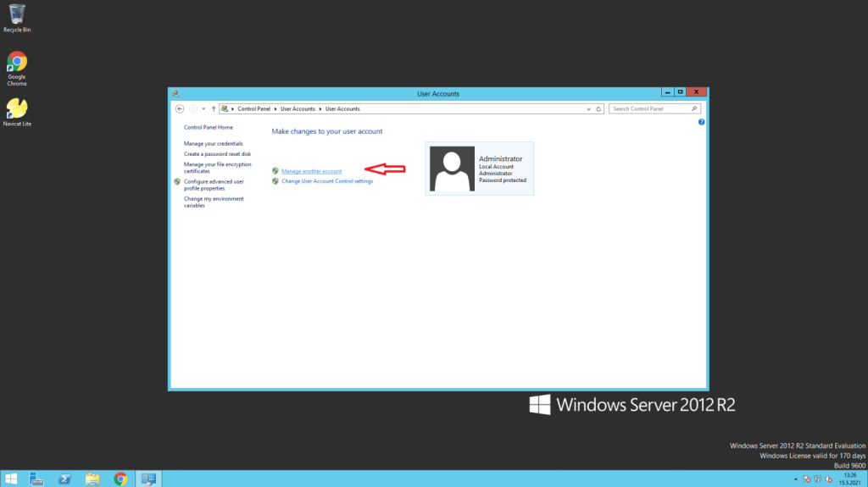Viewport: 868px width, 487px height.
Task: Expand arrow after Control Panel breadcrumb
Action: point(275,109)
